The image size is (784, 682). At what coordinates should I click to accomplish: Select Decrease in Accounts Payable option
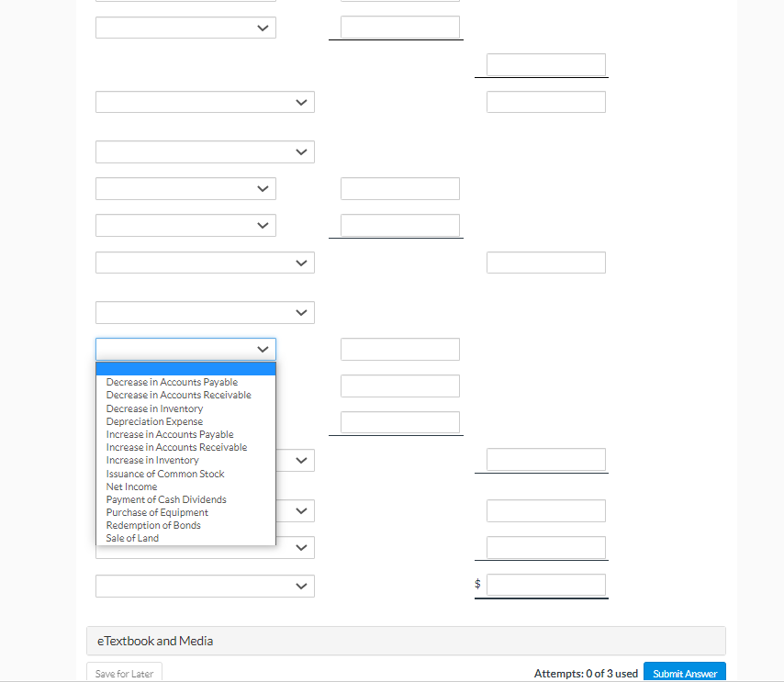pyautogui.click(x=172, y=382)
